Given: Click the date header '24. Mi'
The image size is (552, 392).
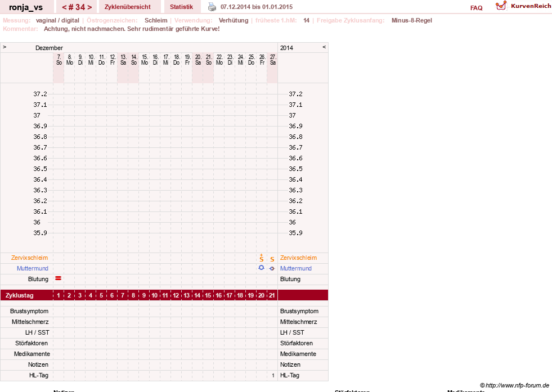Looking at the screenshot, I should pyautogui.click(x=240, y=60).
